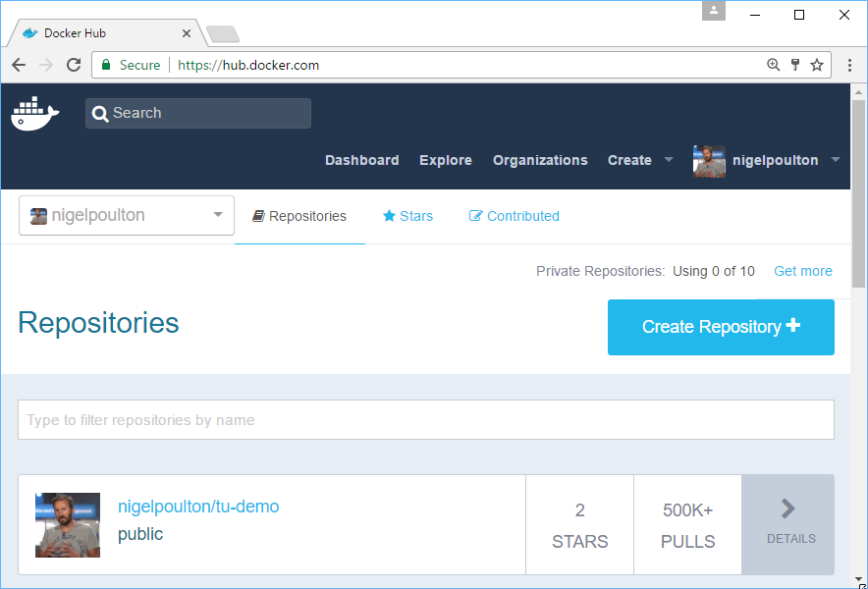Open the nigelpoulton/tu-demo repository link
Viewport: 868px width, 589px height.
pos(198,507)
